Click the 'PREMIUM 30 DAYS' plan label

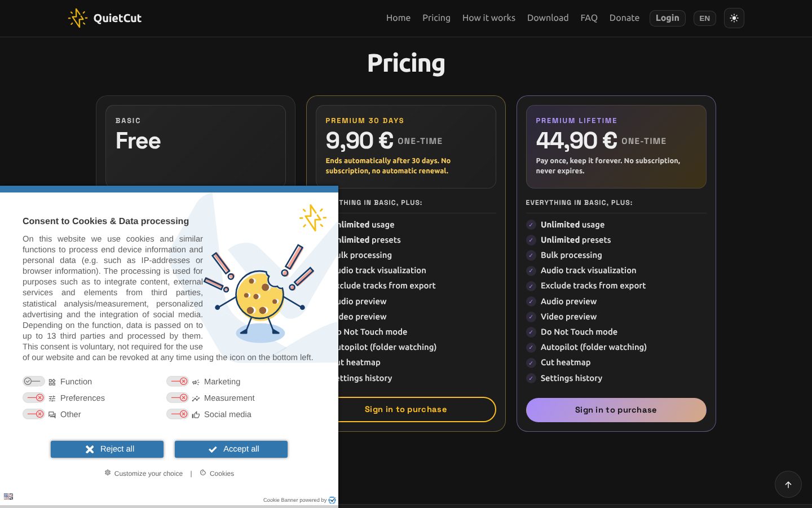coord(365,121)
